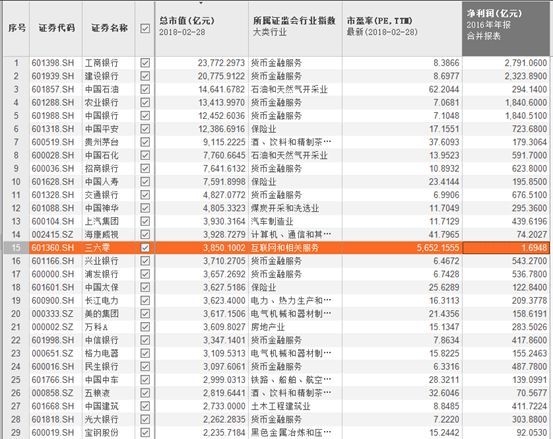Viewport: 553px width, 439px height.
Task: Click the PE value 5,652.1555
Action: click(438, 248)
